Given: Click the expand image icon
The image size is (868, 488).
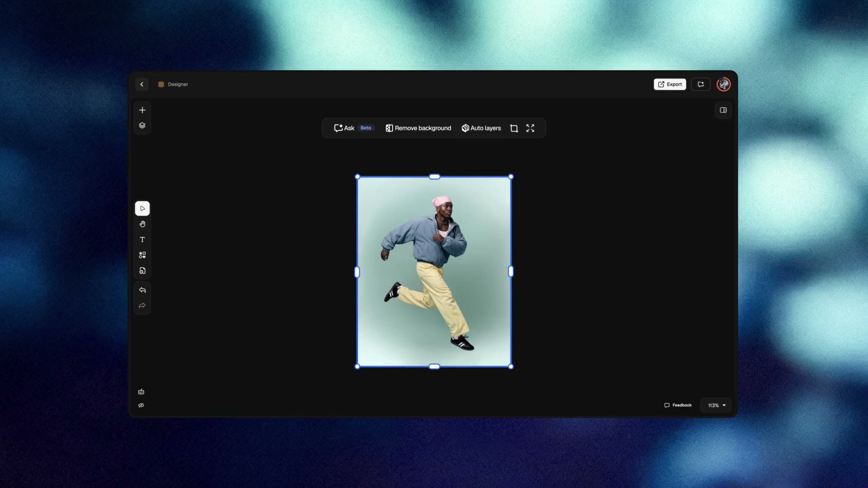Looking at the screenshot, I should pyautogui.click(x=530, y=128).
